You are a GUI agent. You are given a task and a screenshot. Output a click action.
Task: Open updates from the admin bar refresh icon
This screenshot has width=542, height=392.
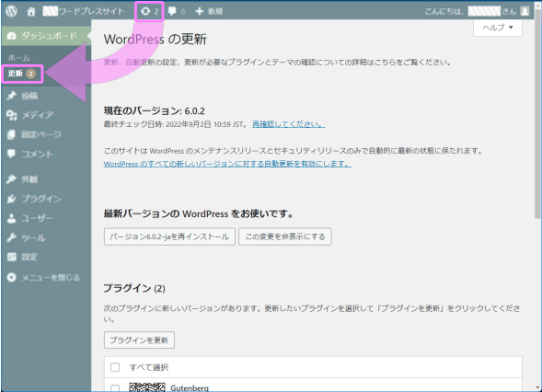(x=145, y=11)
